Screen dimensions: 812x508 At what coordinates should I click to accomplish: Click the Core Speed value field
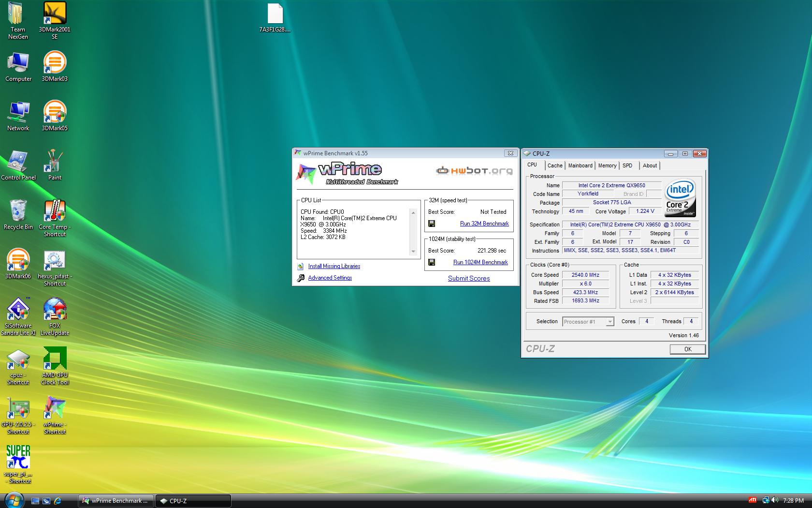point(585,275)
